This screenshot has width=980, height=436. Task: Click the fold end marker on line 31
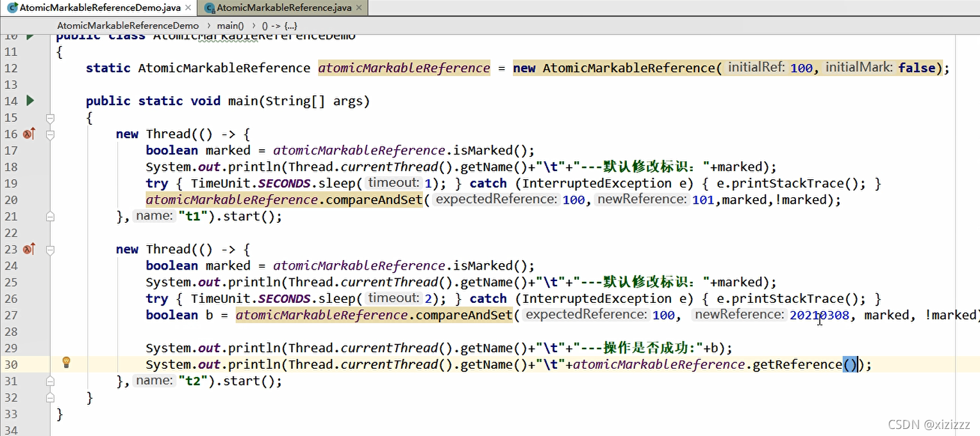pos(50,382)
